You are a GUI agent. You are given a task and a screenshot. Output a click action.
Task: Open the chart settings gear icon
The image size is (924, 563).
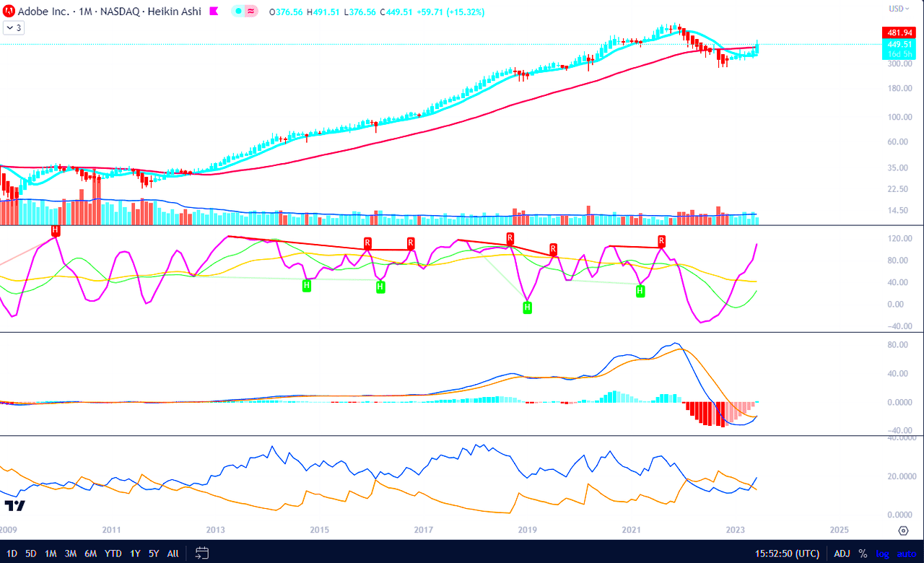tap(903, 531)
